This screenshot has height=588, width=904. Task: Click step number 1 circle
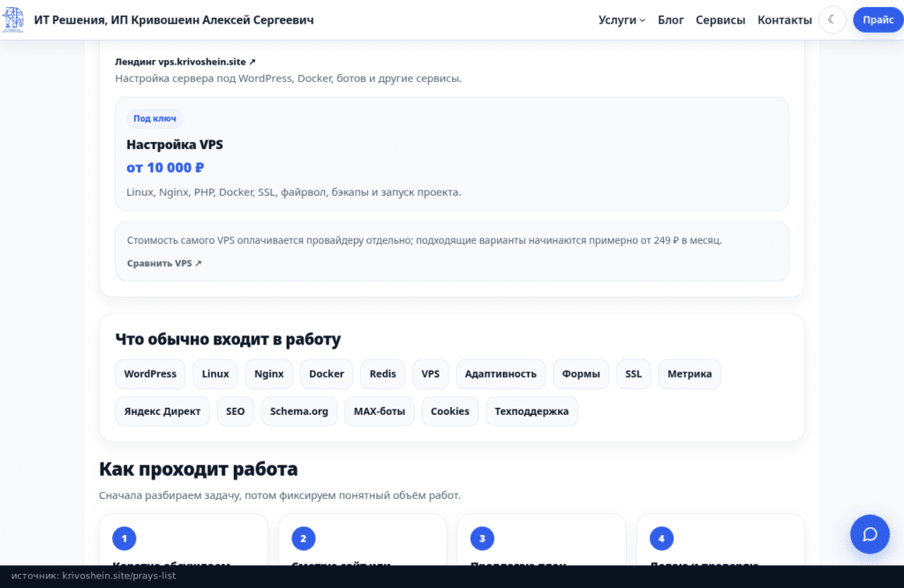pyautogui.click(x=124, y=539)
